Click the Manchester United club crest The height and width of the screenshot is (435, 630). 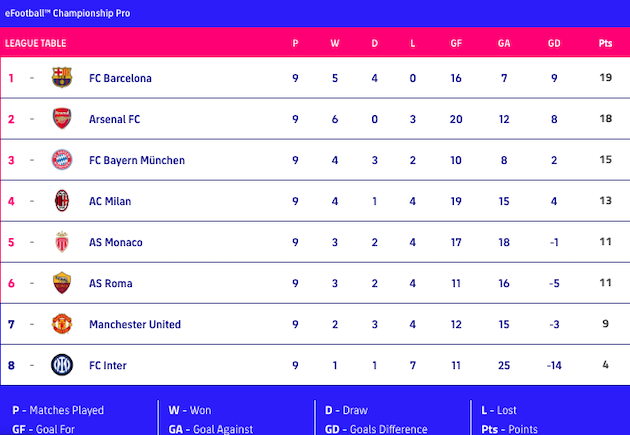62,324
